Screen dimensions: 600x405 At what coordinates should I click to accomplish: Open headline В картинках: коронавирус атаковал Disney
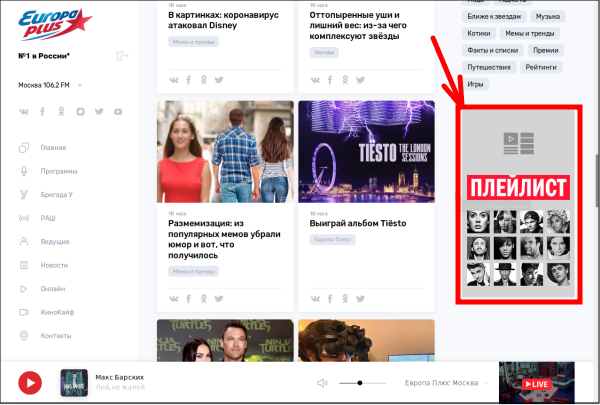pyautogui.click(x=223, y=20)
